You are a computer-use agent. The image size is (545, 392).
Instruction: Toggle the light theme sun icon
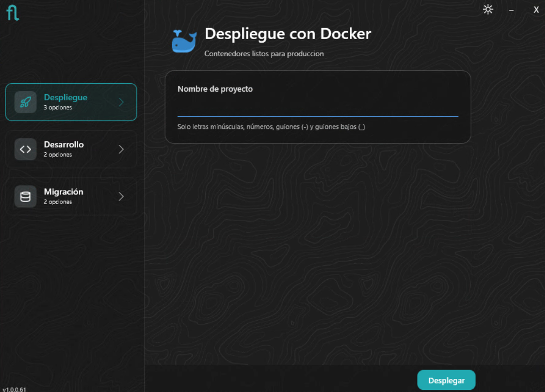[488, 10]
